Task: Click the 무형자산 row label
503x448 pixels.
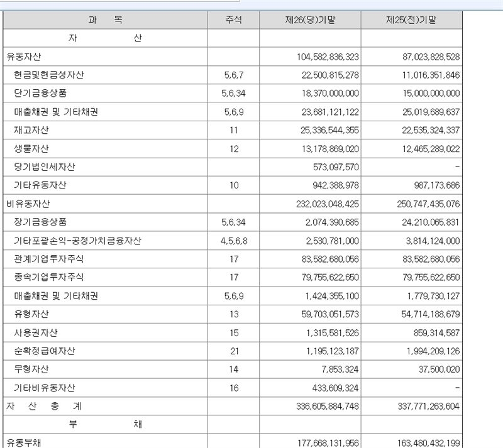Action: click(x=31, y=369)
